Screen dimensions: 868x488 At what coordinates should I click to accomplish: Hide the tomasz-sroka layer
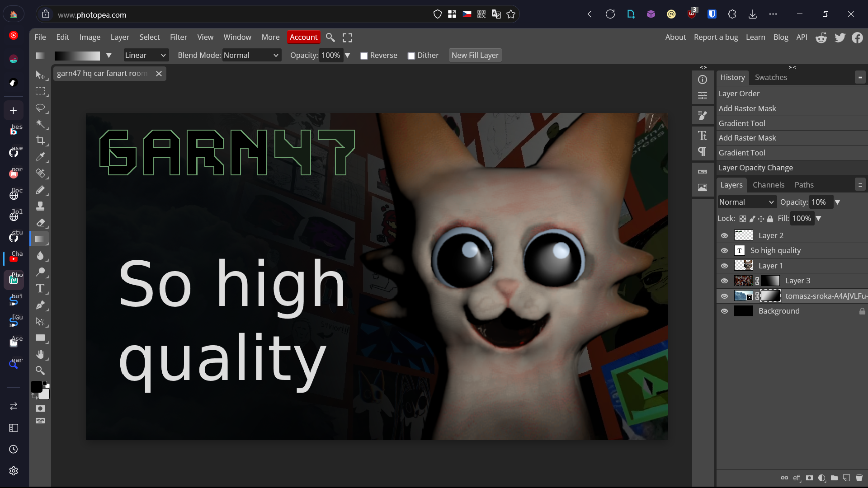pos(724,296)
